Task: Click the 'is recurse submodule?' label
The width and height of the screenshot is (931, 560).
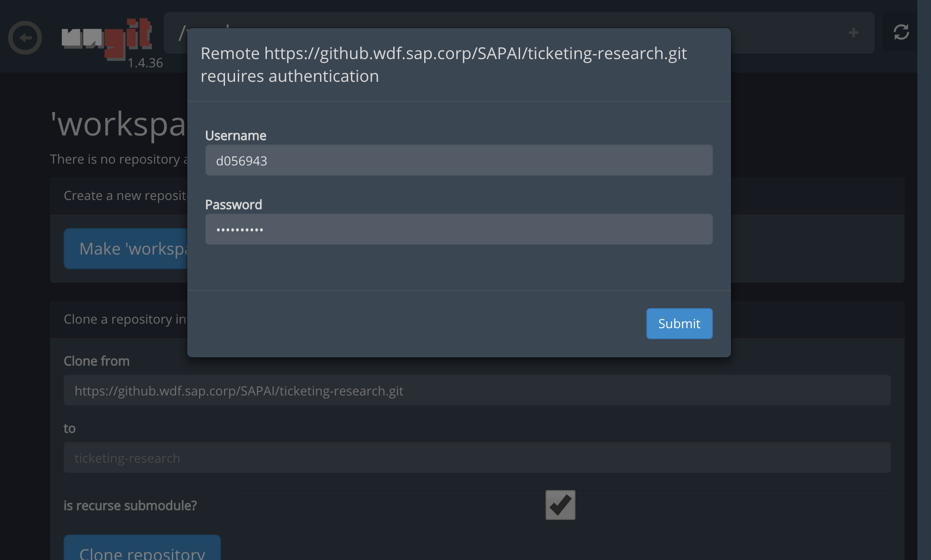Action: click(x=130, y=505)
